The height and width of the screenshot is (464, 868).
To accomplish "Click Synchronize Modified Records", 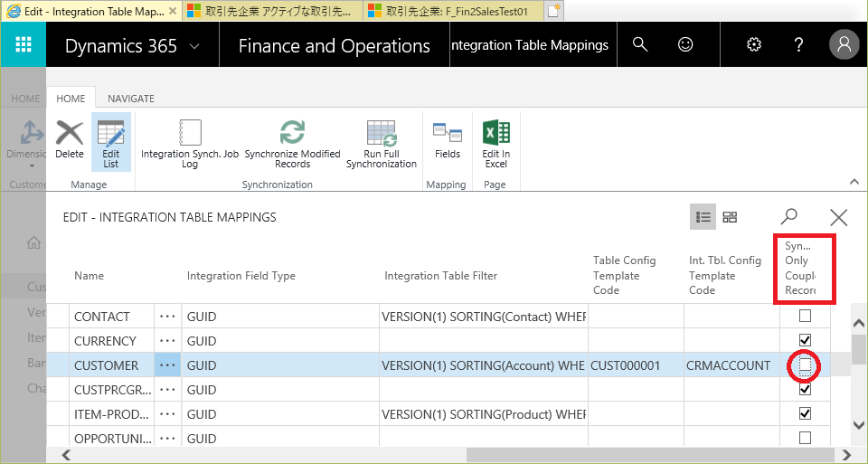I will tap(292, 144).
